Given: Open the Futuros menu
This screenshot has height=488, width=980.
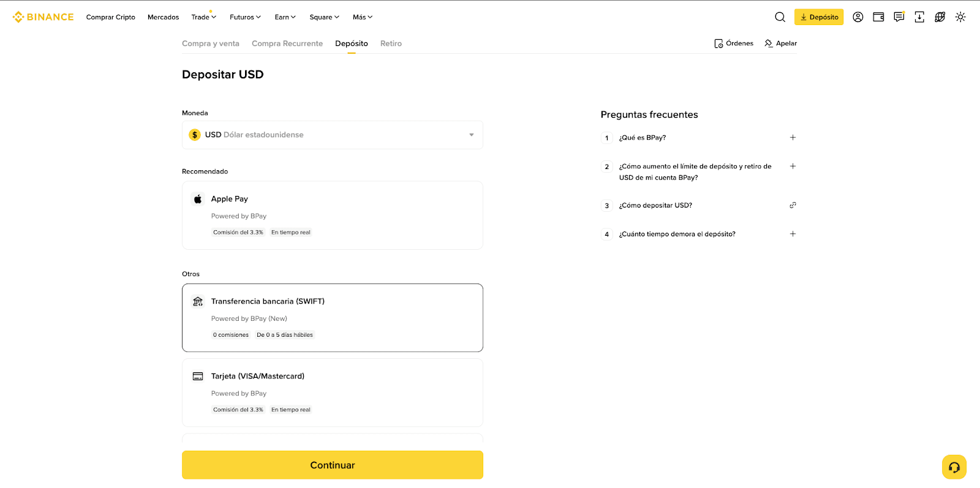Looking at the screenshot, I should tap(245, 17).
